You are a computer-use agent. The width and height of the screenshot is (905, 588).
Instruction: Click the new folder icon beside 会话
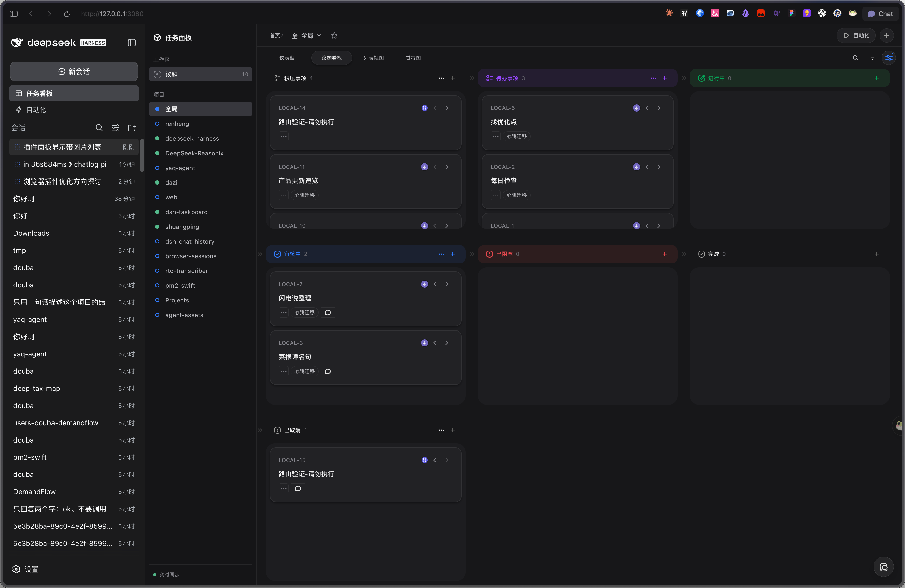coord(132,128)
